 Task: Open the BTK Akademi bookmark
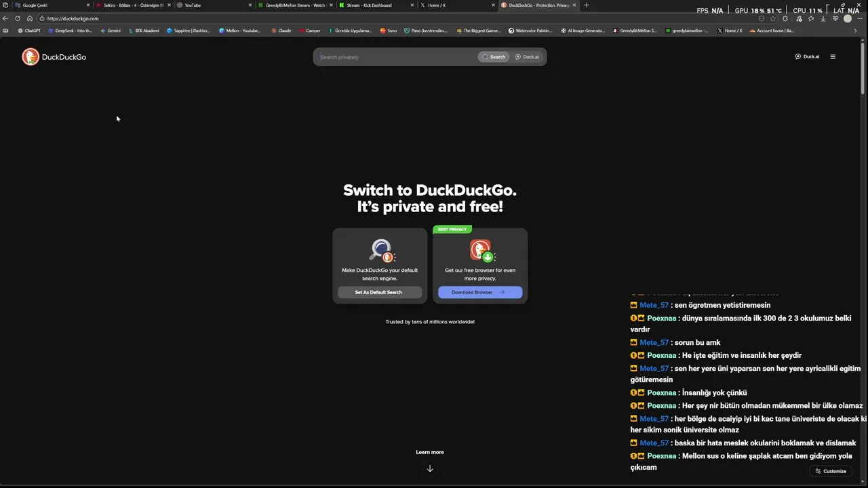pyautogui.click(x=145, y=30)
